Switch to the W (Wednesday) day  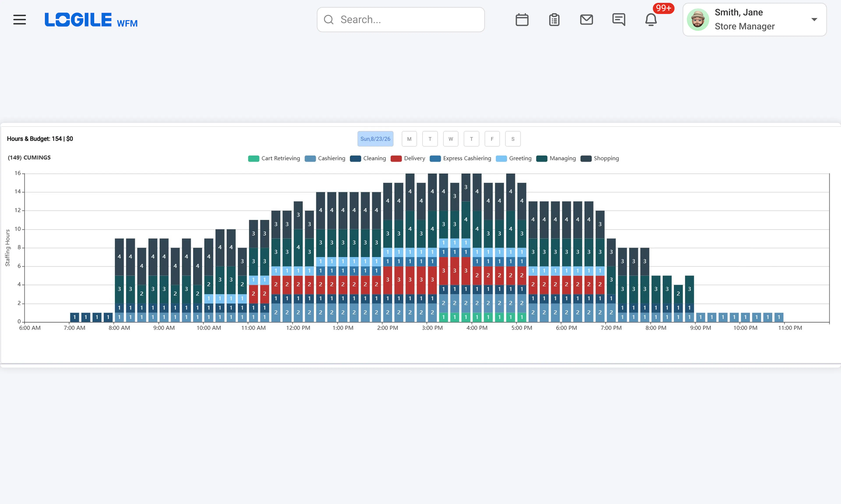click(x=451, y=139)
